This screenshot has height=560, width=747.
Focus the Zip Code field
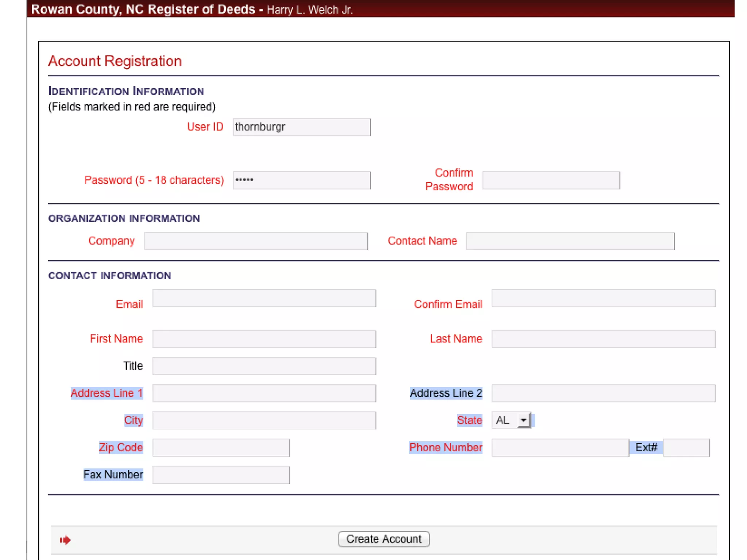coord(221,447)
